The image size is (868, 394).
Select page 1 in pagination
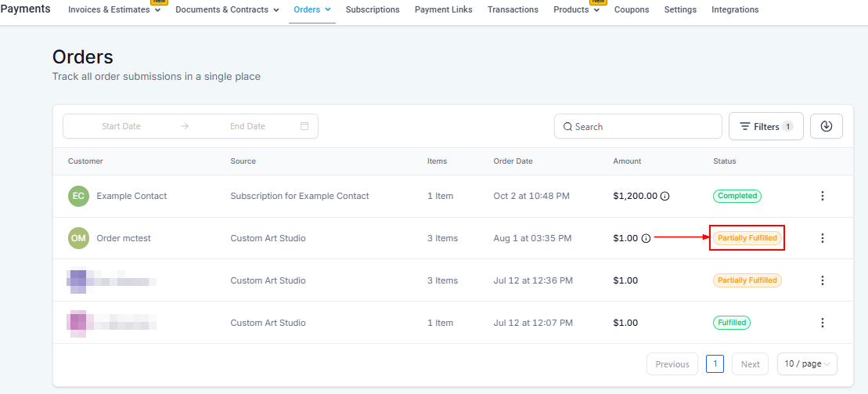click(715, 364)
